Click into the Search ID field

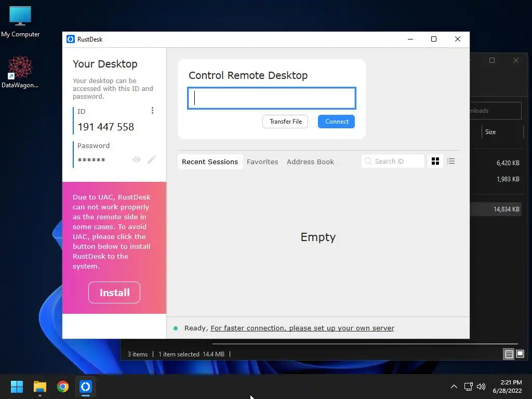[x=393, y=161]
